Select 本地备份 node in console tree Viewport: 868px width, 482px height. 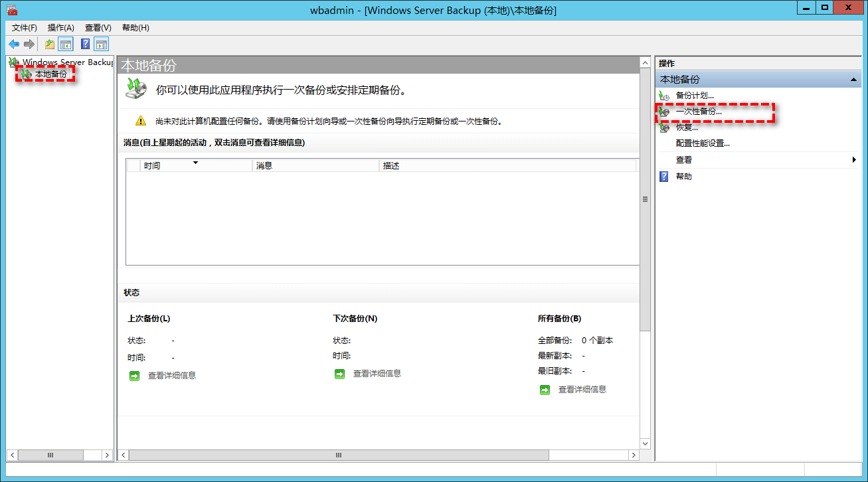51,74
